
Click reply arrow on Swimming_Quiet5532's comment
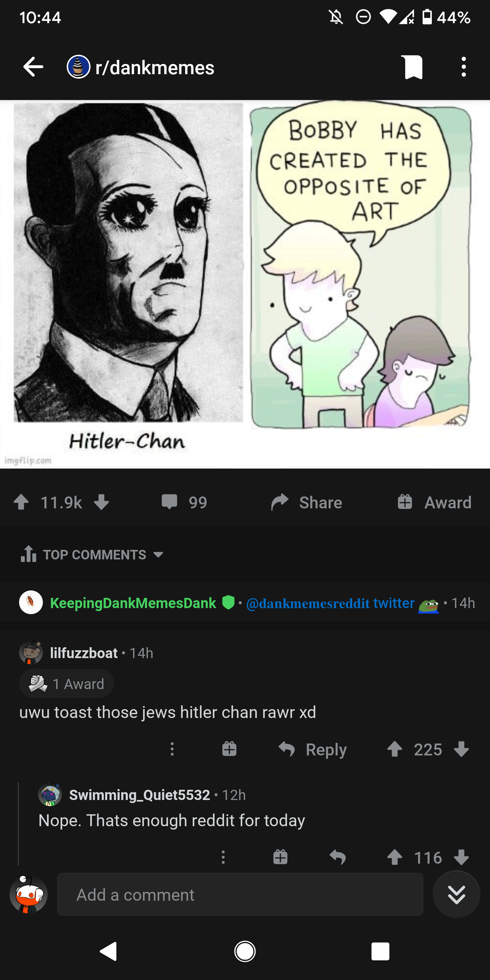point(338,857)
